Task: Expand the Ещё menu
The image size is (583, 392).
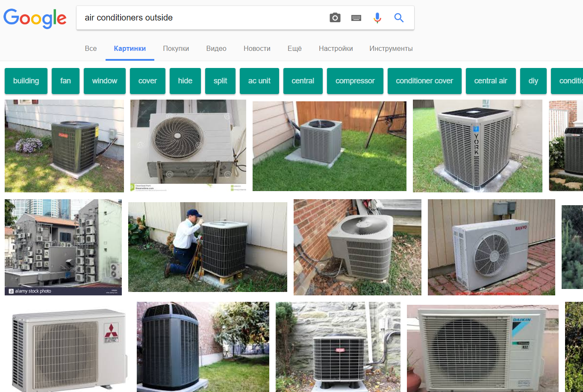Action: tap(294, 48)
